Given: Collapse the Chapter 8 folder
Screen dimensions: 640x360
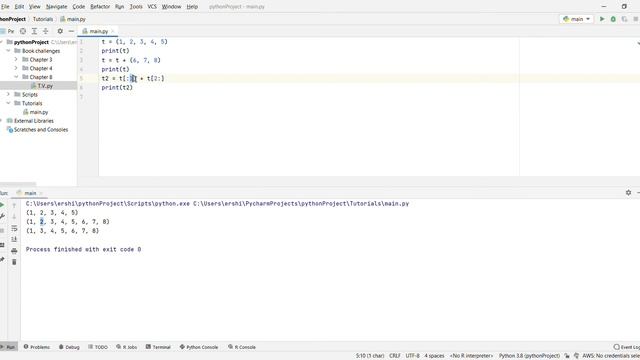Looking at the screenshot, I should [x=16, y=77].
